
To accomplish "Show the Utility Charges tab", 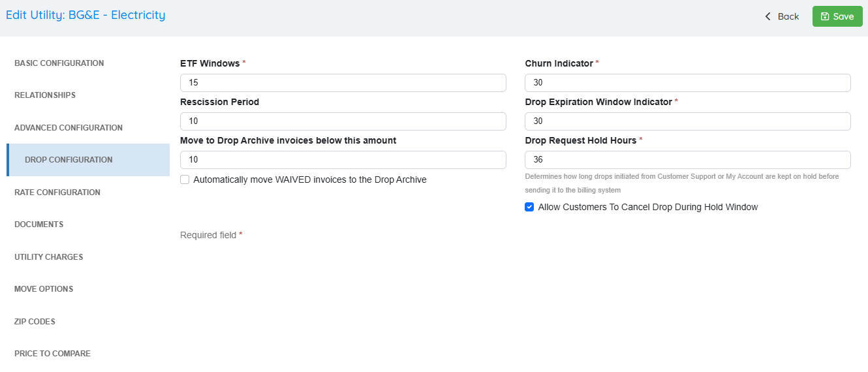I will coord(49,257).
